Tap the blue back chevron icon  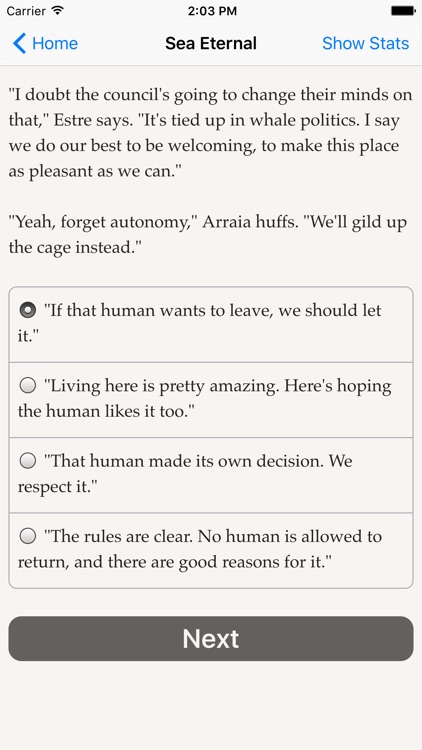click(19, 43)
